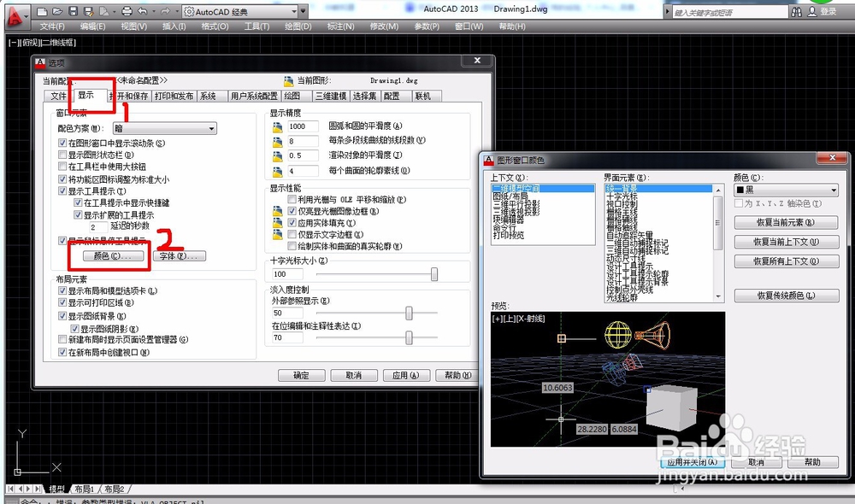Click the 字体(F)... button
This screenshot has height=504, width=855.
point(180,256)
